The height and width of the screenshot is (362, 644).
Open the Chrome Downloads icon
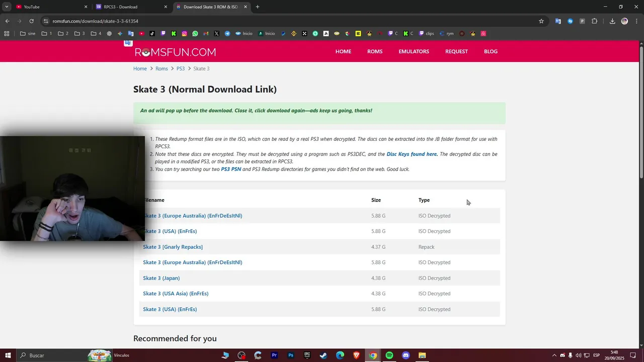(x=612, y=21)
